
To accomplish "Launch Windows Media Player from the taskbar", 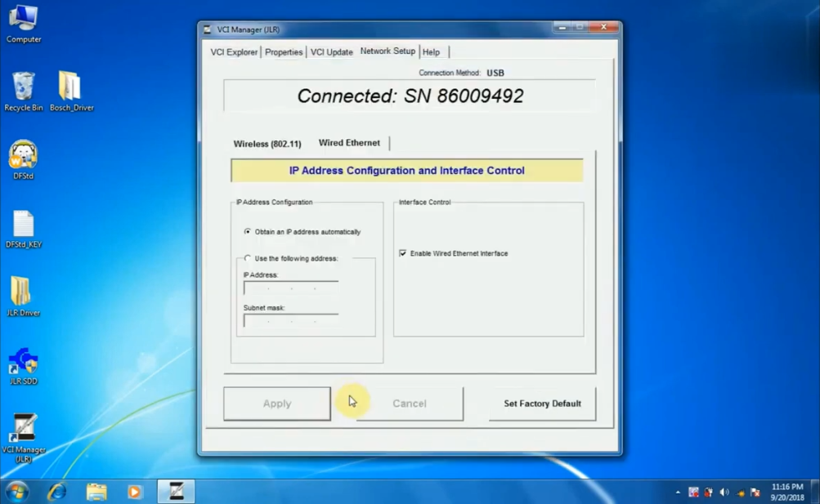I will (x=134, y=492).
